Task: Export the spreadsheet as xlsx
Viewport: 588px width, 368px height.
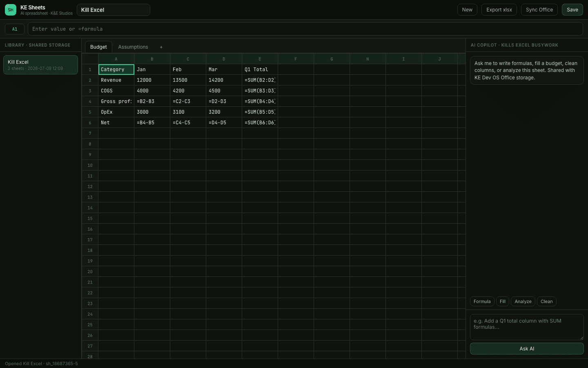Action: click(x=499, y=10)
